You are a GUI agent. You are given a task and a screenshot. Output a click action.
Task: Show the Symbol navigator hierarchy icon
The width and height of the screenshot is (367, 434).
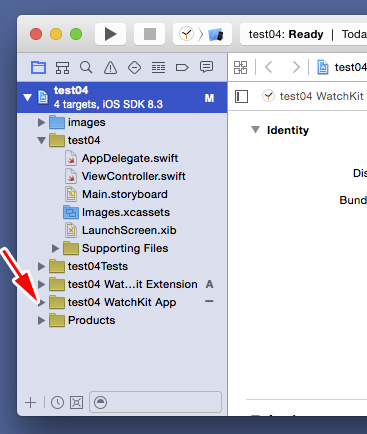(x=62, y=68)
